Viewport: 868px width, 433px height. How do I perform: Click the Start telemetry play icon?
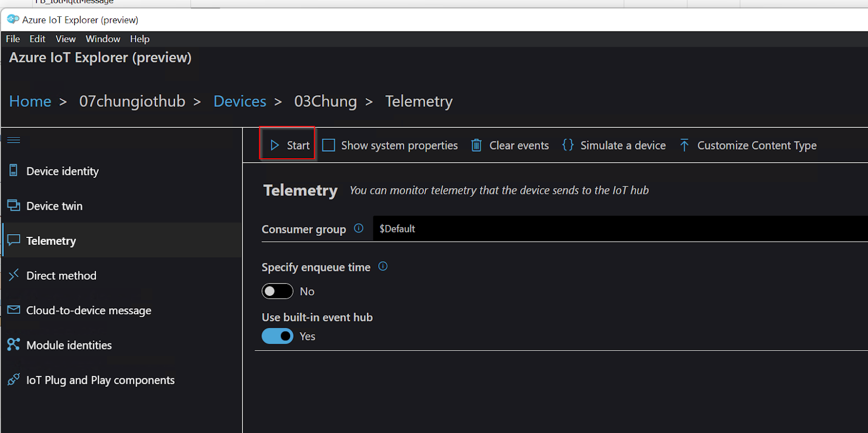[275, 145]
